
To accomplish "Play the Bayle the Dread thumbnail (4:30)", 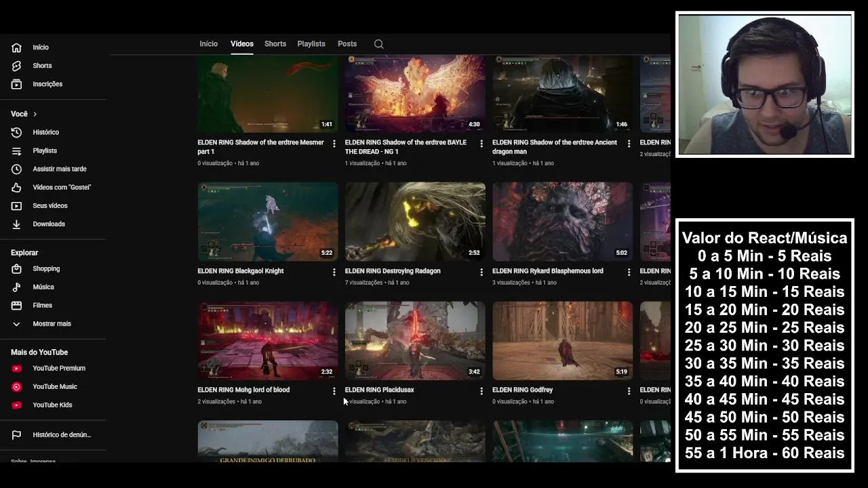I will (415, 94).
